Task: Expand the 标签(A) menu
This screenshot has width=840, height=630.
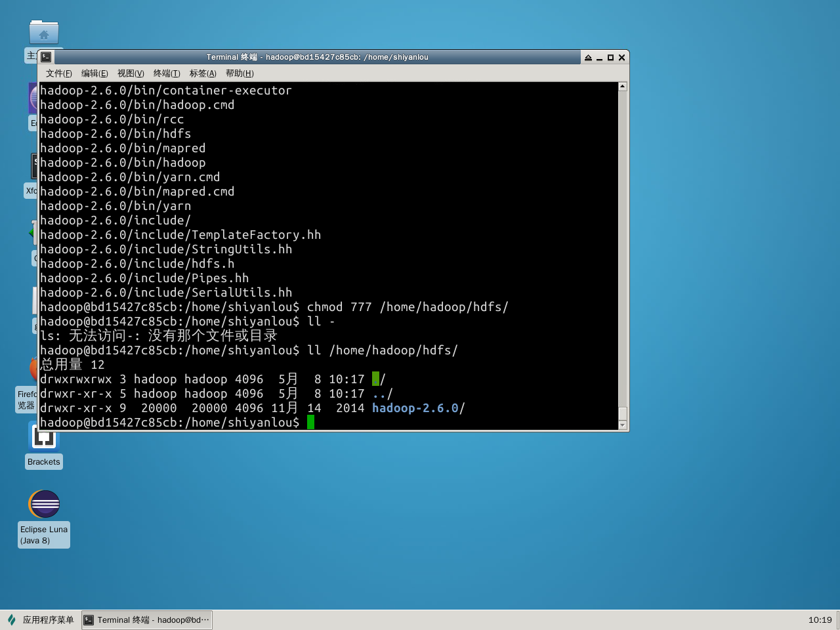Action: [x=203, y=73]
